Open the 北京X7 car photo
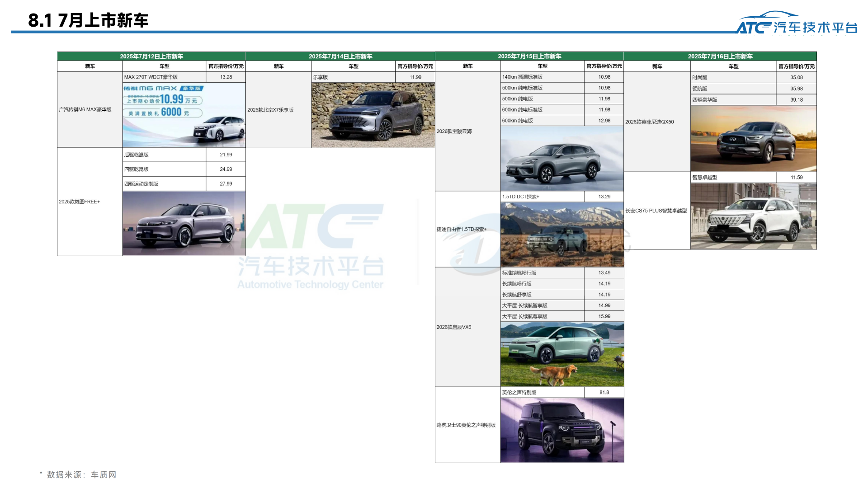 click(373, 115)
